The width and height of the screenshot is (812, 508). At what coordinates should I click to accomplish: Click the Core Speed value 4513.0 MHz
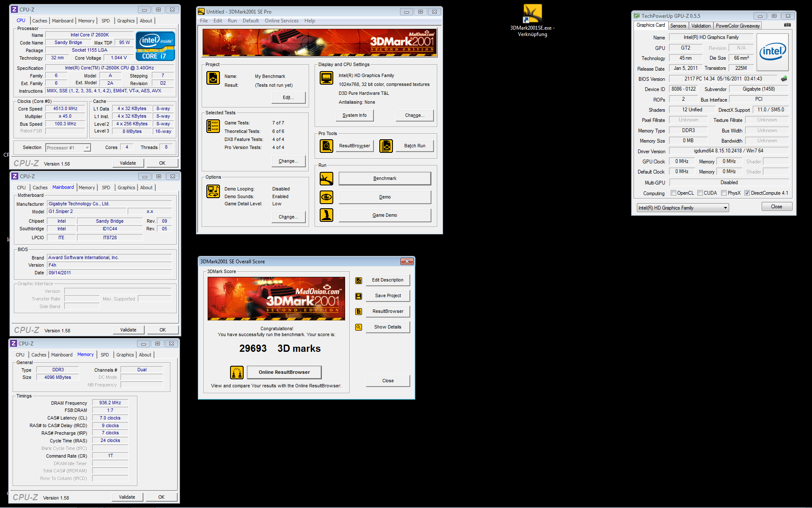[66, 109]
